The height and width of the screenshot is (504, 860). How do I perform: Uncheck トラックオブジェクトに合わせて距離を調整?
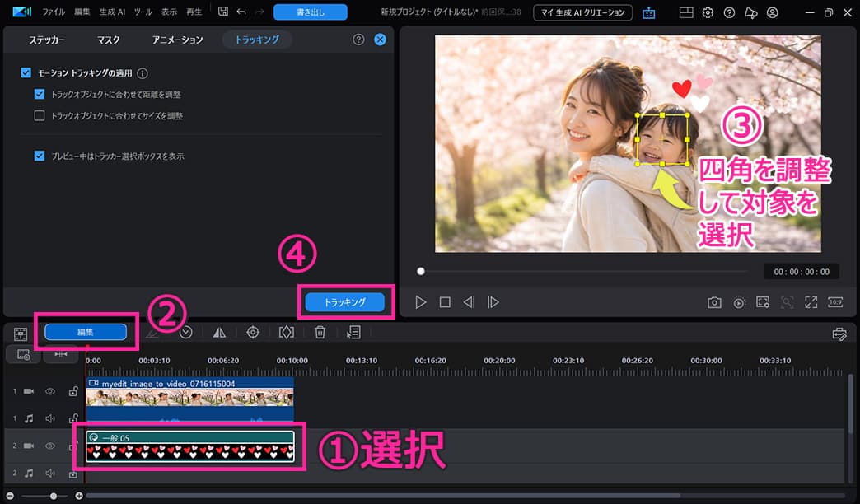click(x=40, y=95)
